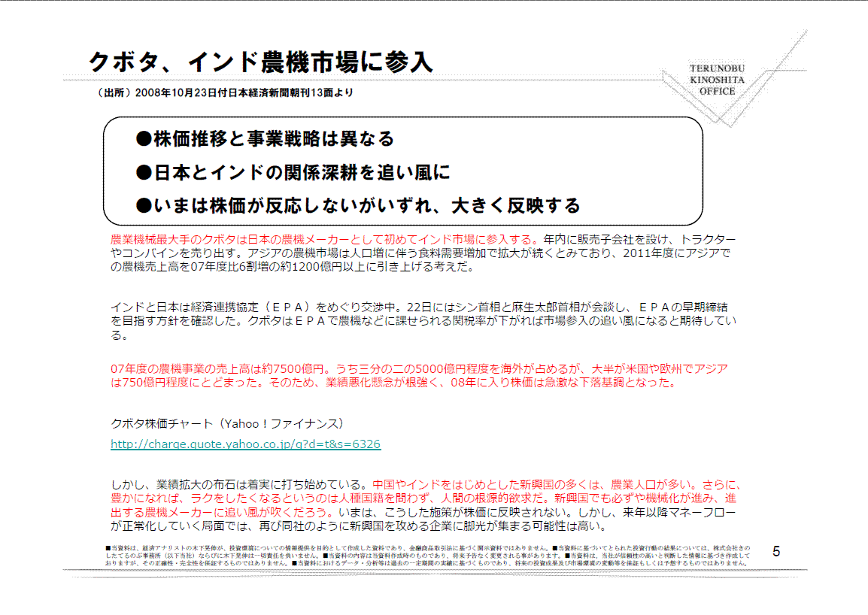Select the bullet いまは株価が反応しないがいずれ、大きく反映する
The width and height of the screenshot is (868, 615).
[358, 205]
